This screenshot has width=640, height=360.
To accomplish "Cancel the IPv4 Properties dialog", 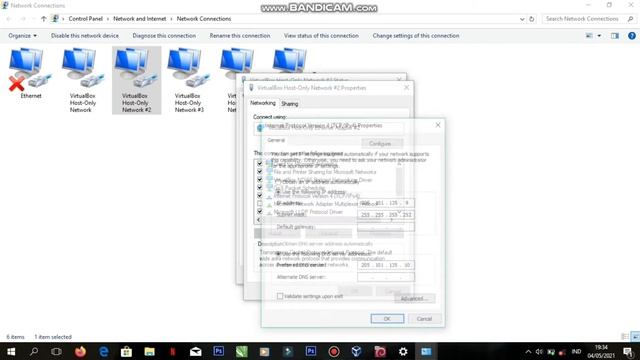I will 424,319.
